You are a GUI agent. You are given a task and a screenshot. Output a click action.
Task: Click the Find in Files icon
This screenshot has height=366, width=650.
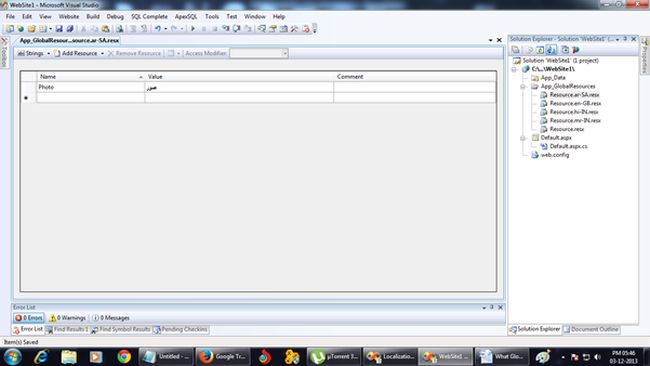point(119,29)
